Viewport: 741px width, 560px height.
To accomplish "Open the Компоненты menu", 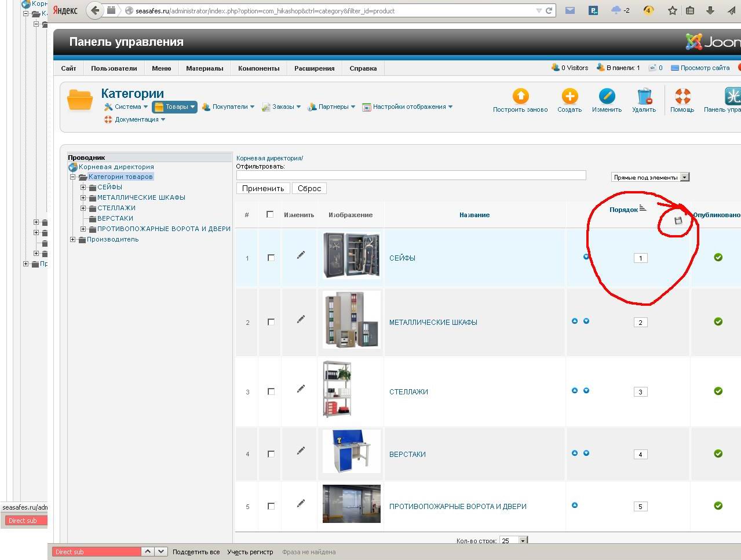I will coord(258,68).
